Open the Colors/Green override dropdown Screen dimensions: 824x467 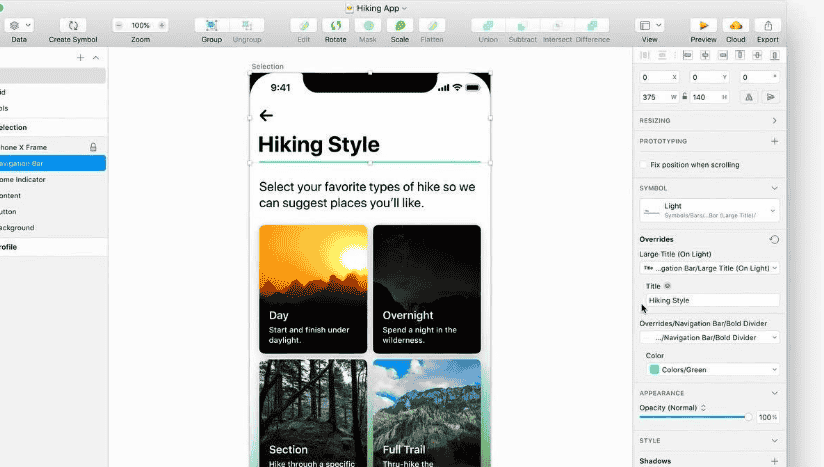point(713,369)
